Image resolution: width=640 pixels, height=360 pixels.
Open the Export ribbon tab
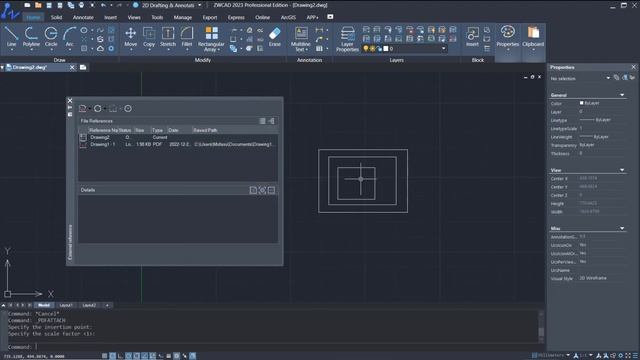point(210,18)
